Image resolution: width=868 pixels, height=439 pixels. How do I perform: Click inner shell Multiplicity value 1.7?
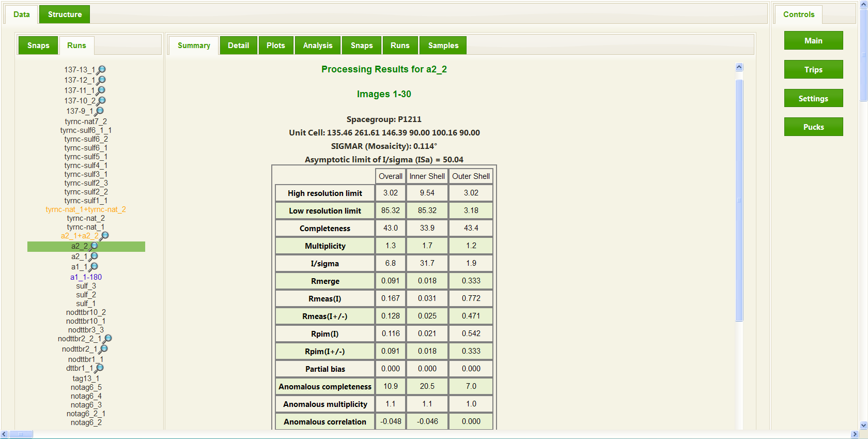tap(427, 246)
